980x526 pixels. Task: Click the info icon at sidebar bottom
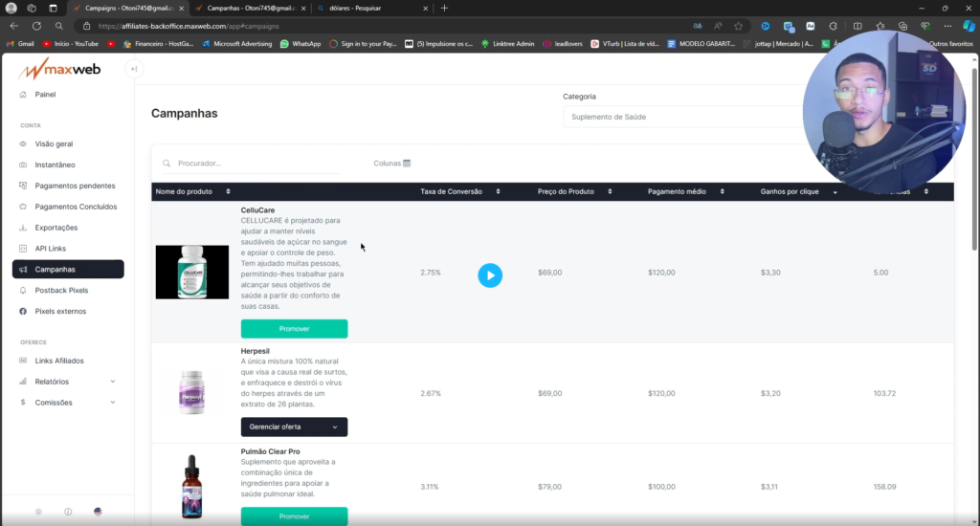[x=68, y=512]
